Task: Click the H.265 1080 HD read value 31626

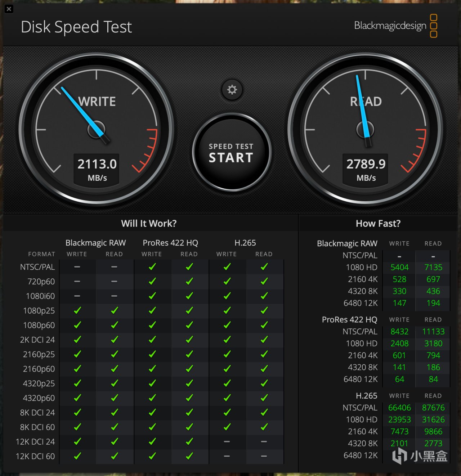Action: click(433, 419)
